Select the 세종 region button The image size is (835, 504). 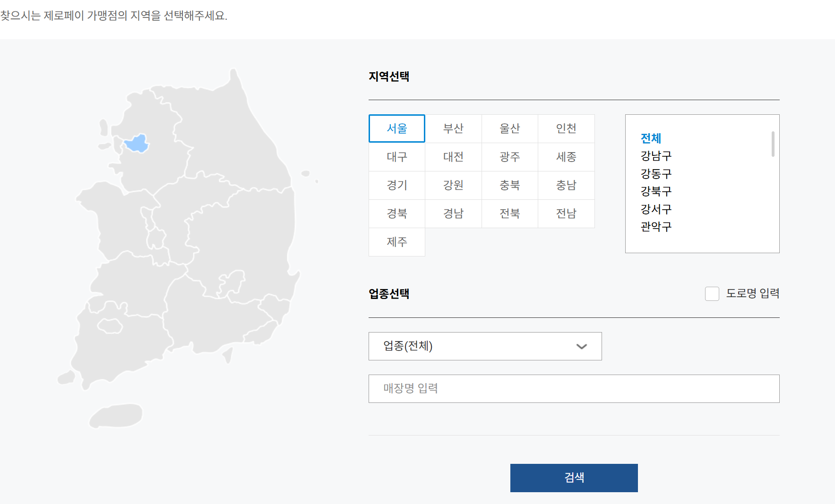point(566,157)
